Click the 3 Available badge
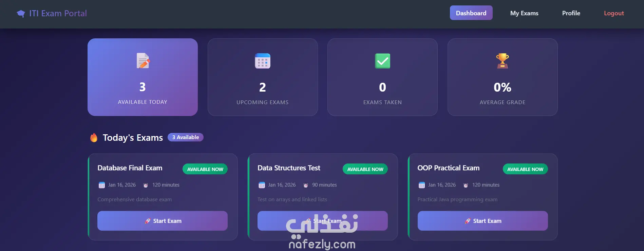The height and width of the screenshot is (251, 644). point(186,137)
